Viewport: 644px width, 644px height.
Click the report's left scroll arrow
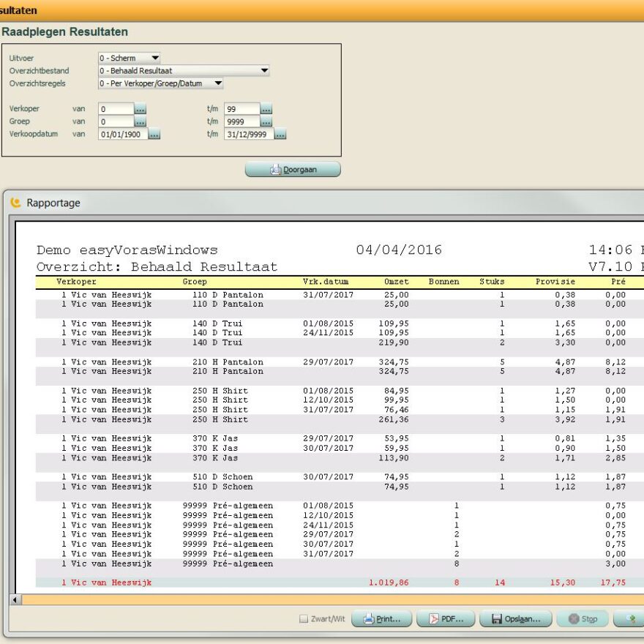tap(15, 599)
